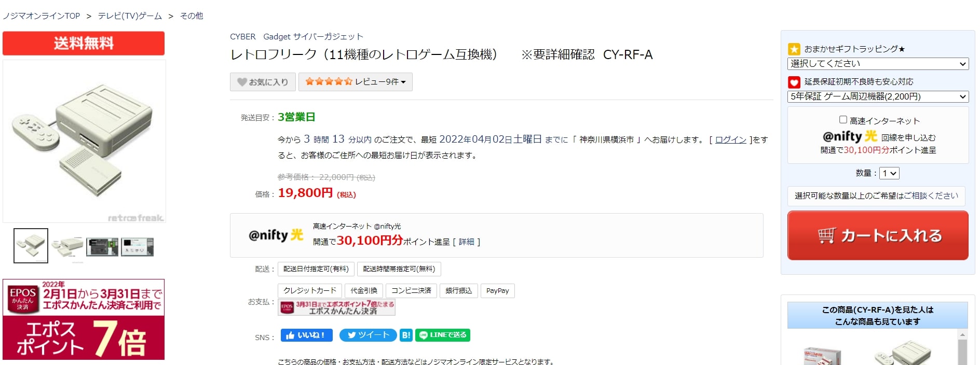
Task: Click the エポスかんたん決済 payment banner
Action: pos(336,307)
